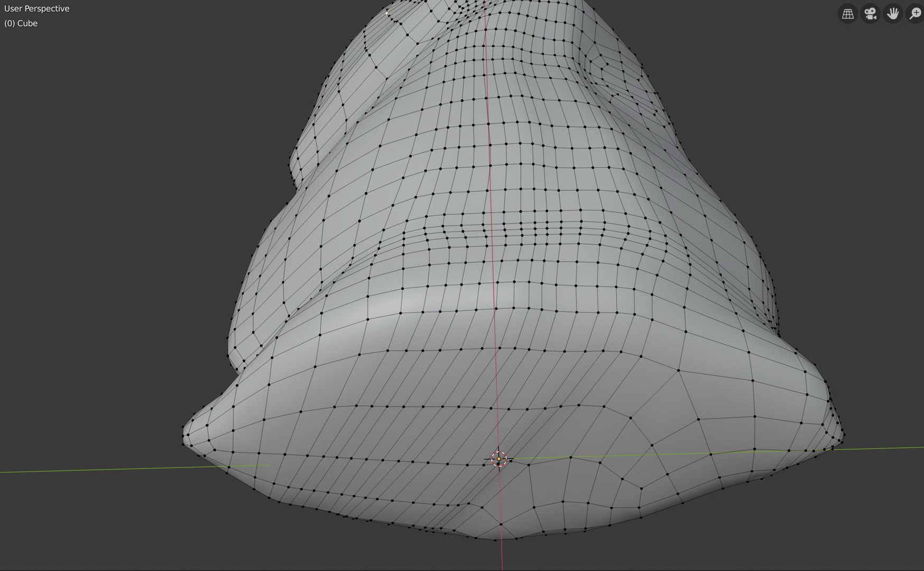Click the 'User Perspective' viewport label

pyautogui.click(x=37, y=8)
